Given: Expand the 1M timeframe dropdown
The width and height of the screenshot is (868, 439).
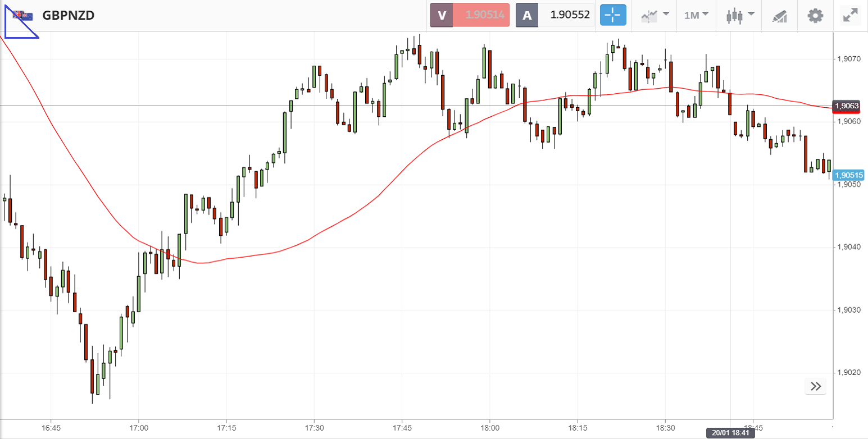Looking at the screenshot, I should click(x=696, y=15).
